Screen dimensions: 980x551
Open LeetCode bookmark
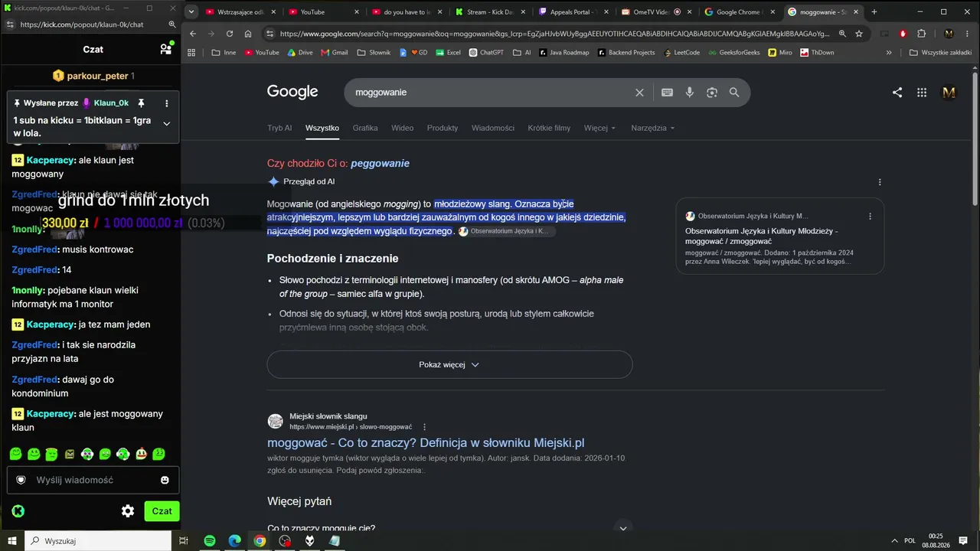coord(681,53)
